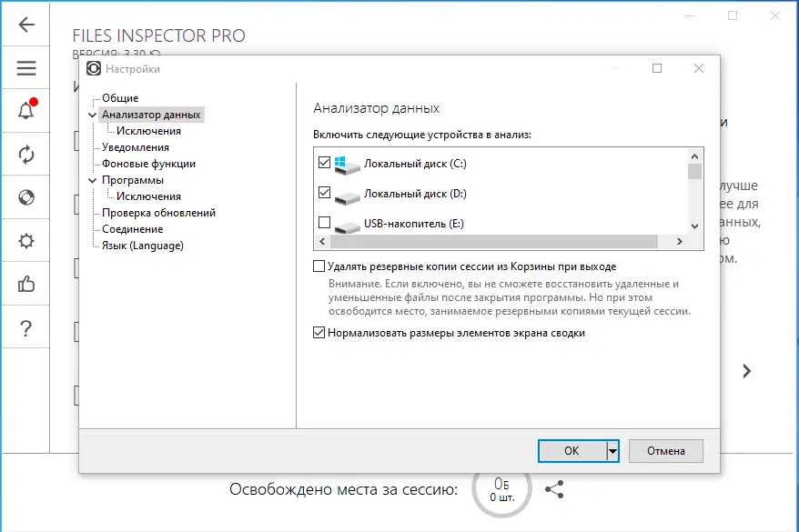Click the share icon near session counter

[x=554, y=489]
